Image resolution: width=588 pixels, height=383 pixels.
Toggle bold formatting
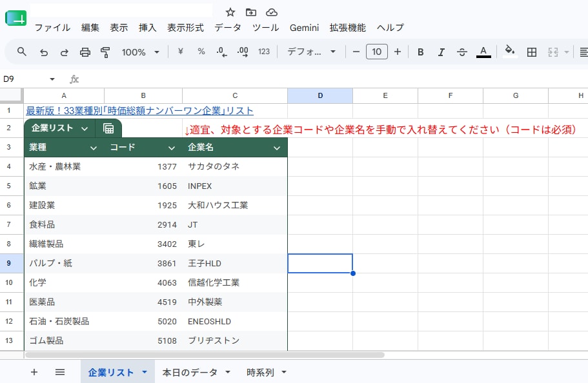421,52
